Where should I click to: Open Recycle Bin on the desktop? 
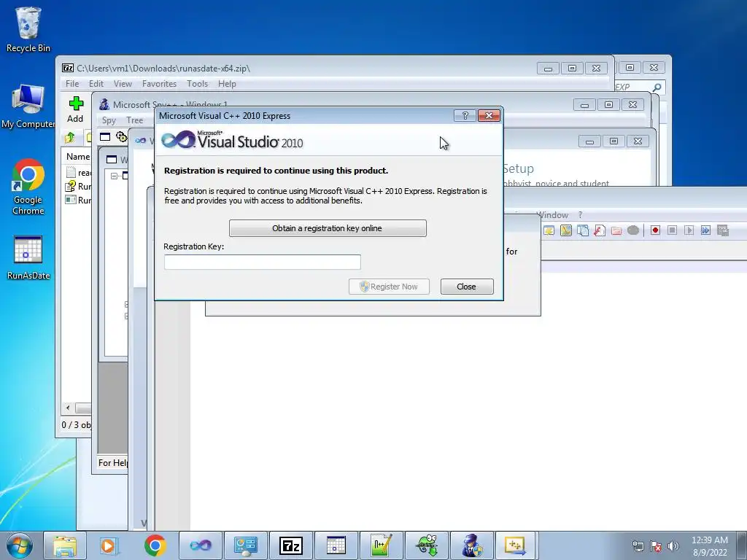point(28,29)
